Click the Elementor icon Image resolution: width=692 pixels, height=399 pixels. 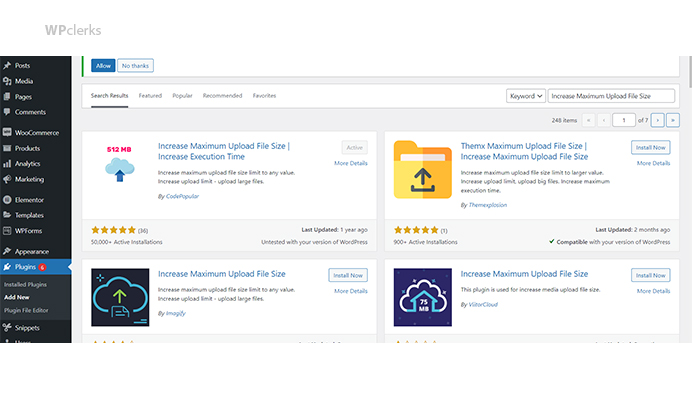(x=7, y=200)
